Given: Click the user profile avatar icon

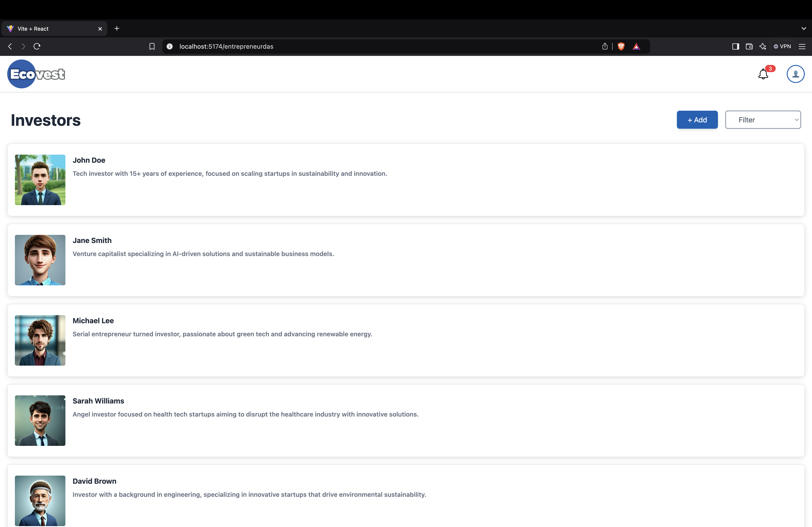Looking at the screenshot, I should coord(795,74).
